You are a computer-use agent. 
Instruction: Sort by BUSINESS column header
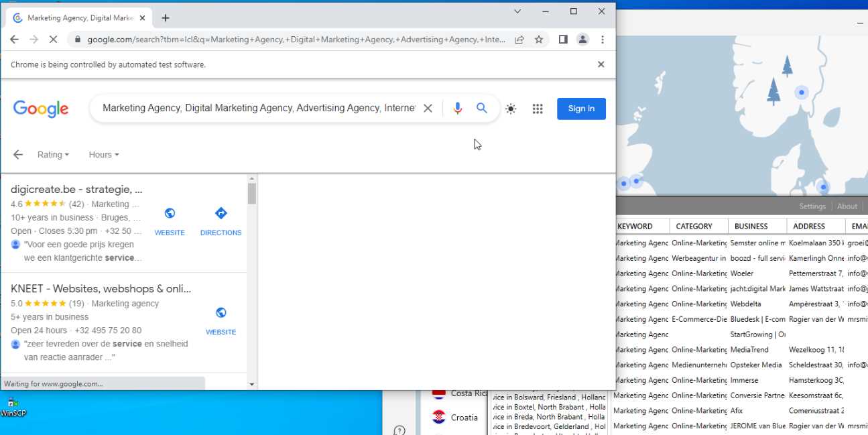(757, 227)
